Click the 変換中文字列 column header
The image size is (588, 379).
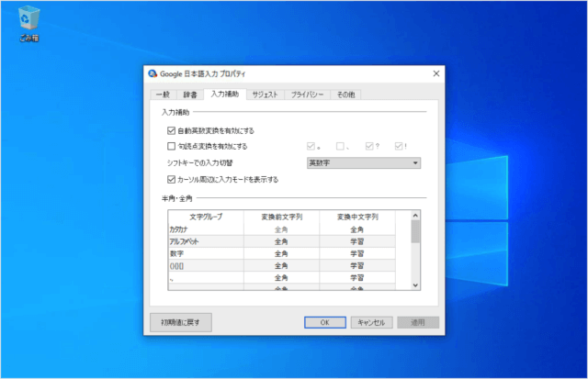[x=357, y=217]
